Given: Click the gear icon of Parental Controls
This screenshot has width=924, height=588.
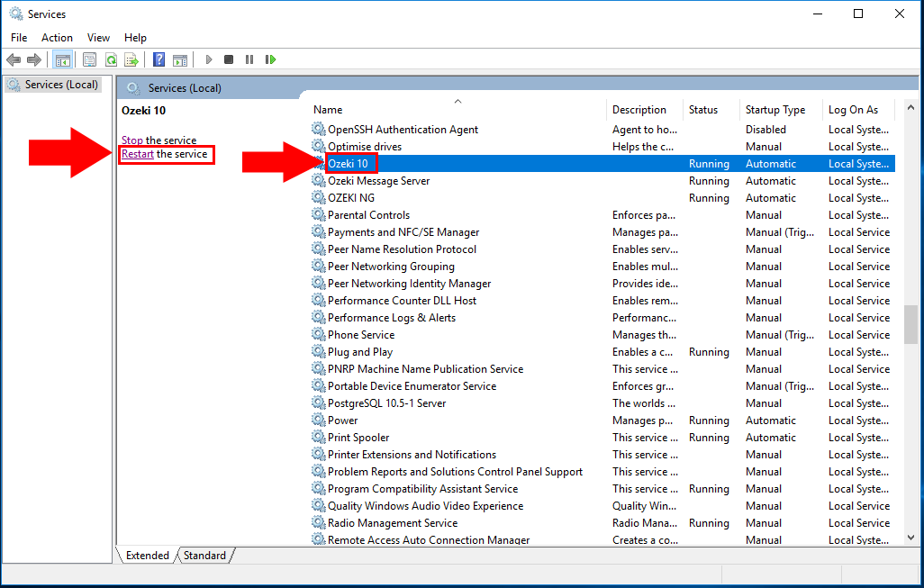Looking at the screenshot, I should (319, 214).
